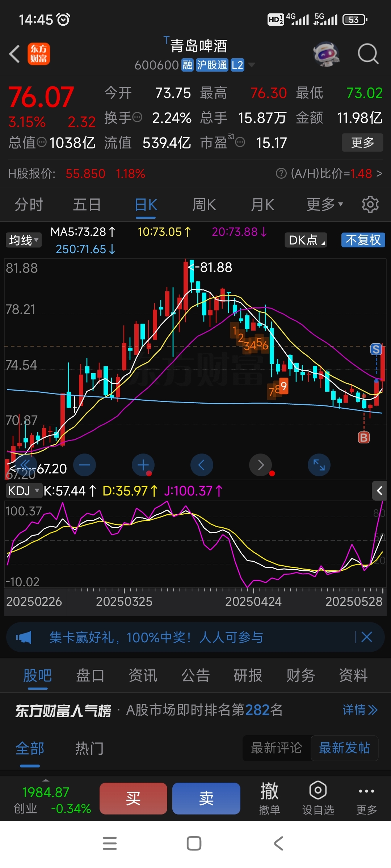The height and width of the screenshot is (868, 391).
Task: Select 全部 posts filter
Action: pos(30,748)
